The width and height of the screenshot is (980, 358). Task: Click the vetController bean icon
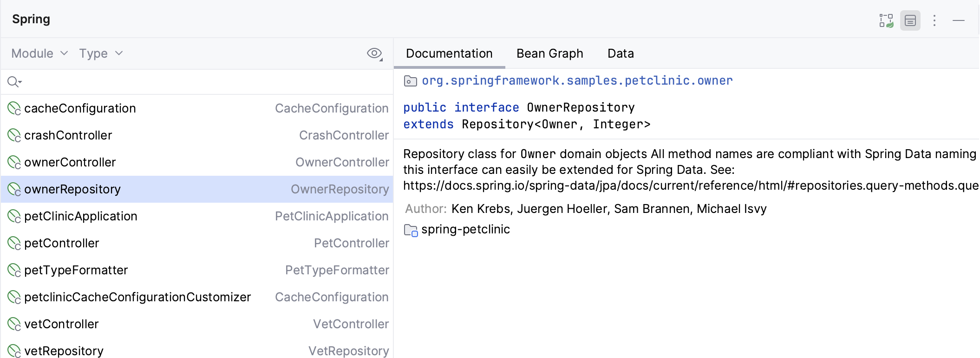click(14, 325)
